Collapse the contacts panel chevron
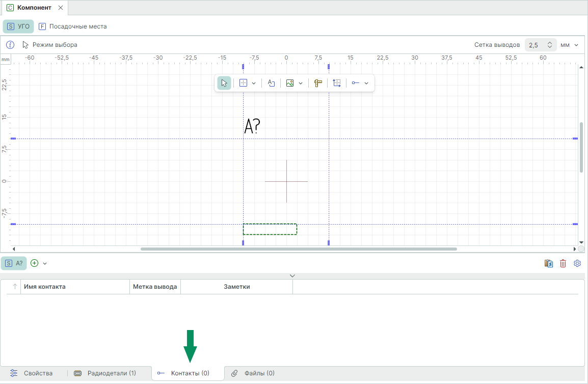This screenshot has width=588, height=384. point(292,276)
